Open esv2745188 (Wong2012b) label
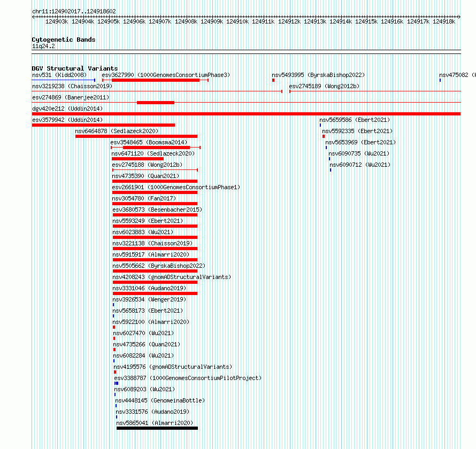The height and width of the screenshot is (449, 476). pyautogui.click(x=147, y=165)
